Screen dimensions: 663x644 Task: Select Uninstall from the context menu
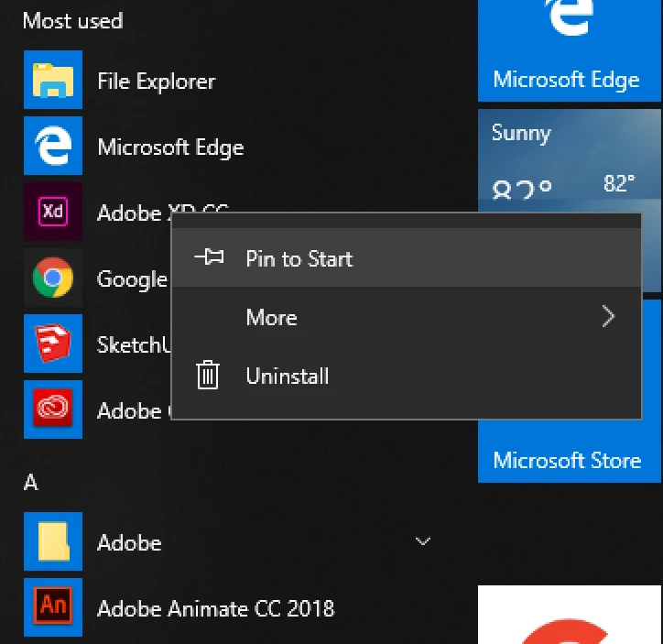point(407,376)
